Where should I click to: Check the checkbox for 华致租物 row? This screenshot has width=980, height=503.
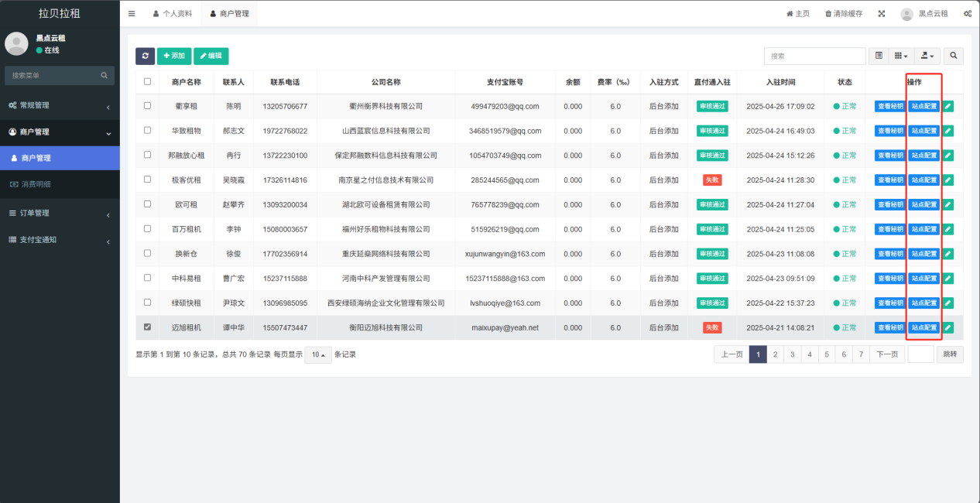coord(147,131)
